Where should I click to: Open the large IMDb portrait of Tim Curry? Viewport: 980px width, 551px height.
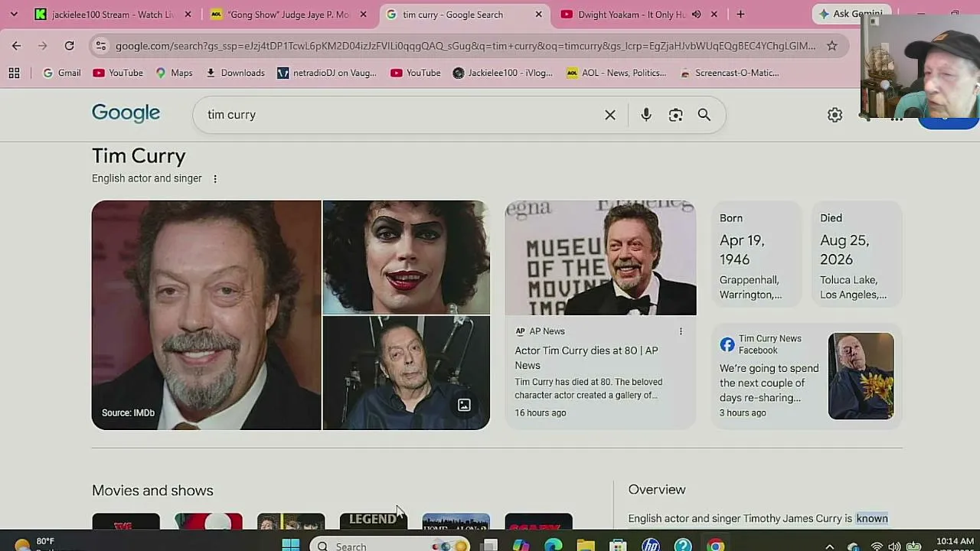pos(207,315)
